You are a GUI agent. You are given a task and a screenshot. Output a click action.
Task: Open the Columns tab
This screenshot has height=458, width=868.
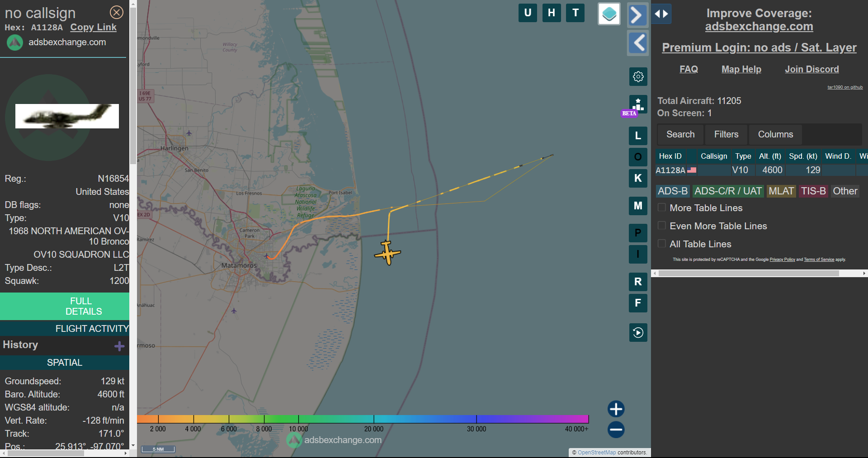click(775, 134)
